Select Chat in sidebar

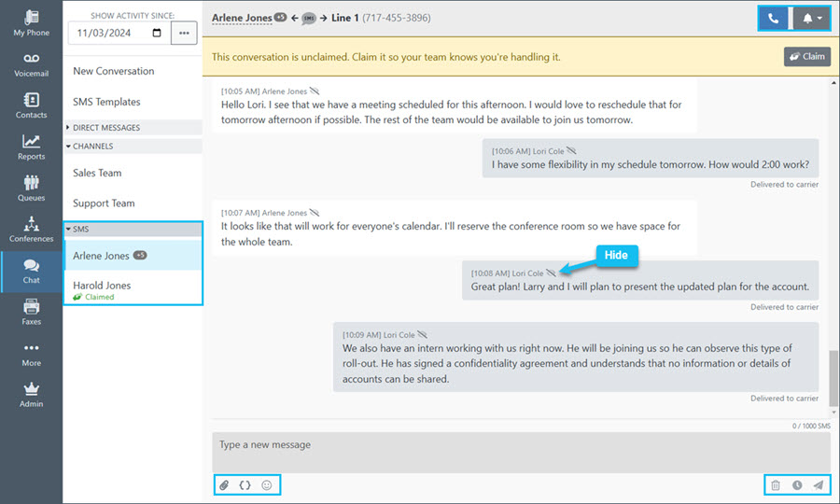coord(31,272)
